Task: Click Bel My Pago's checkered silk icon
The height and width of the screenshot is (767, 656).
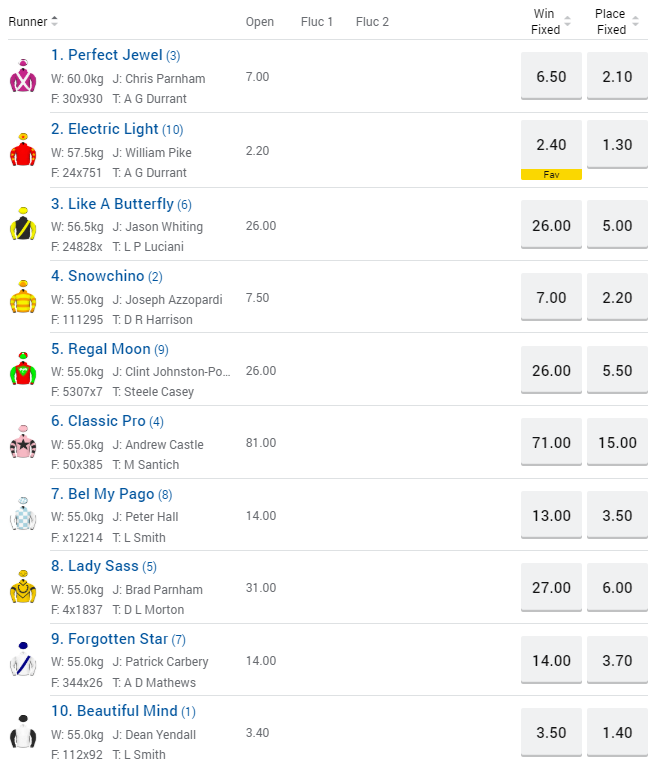Action: 22,516
